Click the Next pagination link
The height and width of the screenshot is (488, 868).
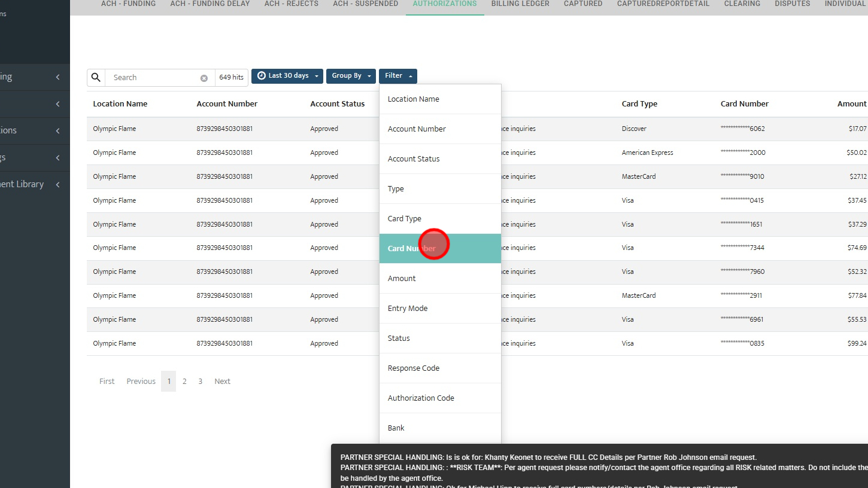point(222,381)
